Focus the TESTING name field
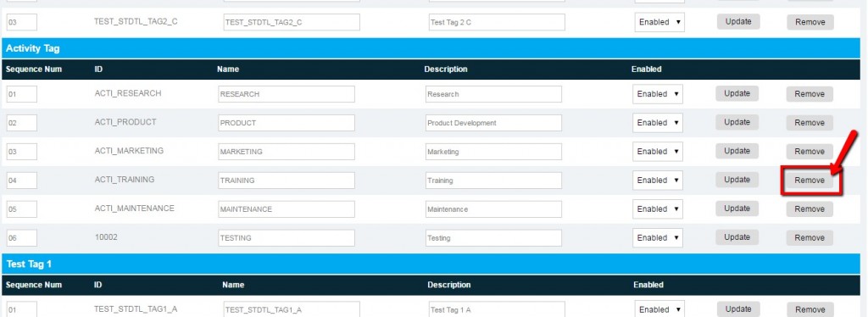Image resolution: width=868 pixels, height=317 pixels. click(287, 238)
